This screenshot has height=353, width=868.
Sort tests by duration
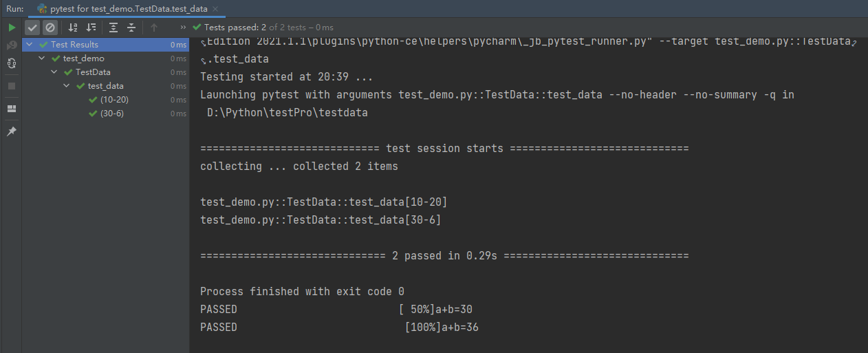91,28
